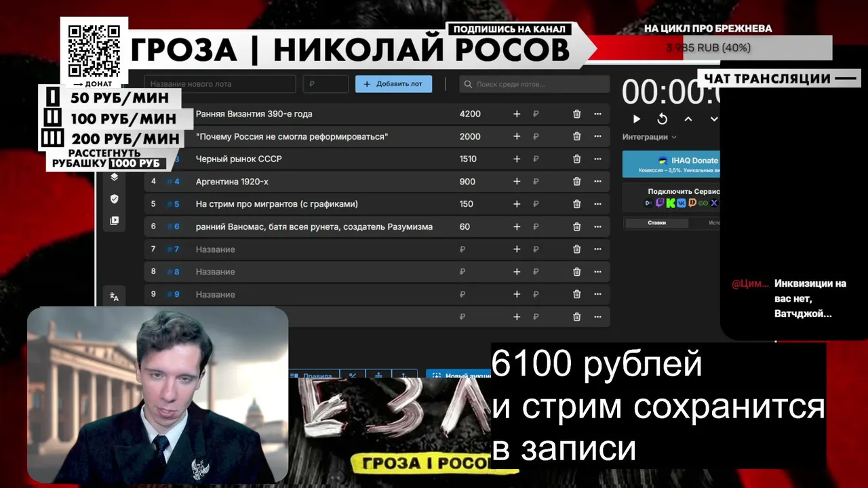
Task: Open the IHAQ Donate integration
Action: [671, 164]
